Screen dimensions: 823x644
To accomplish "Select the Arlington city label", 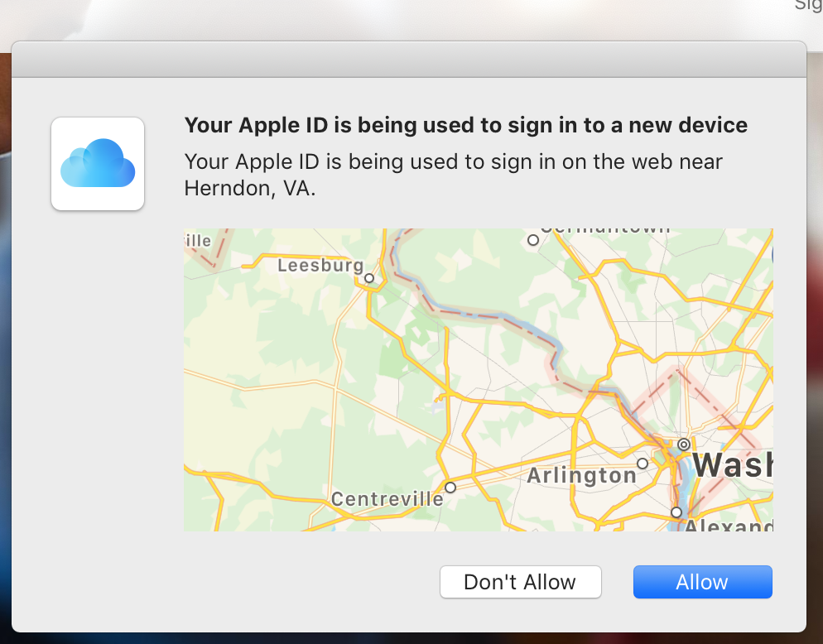I will 582,476.
